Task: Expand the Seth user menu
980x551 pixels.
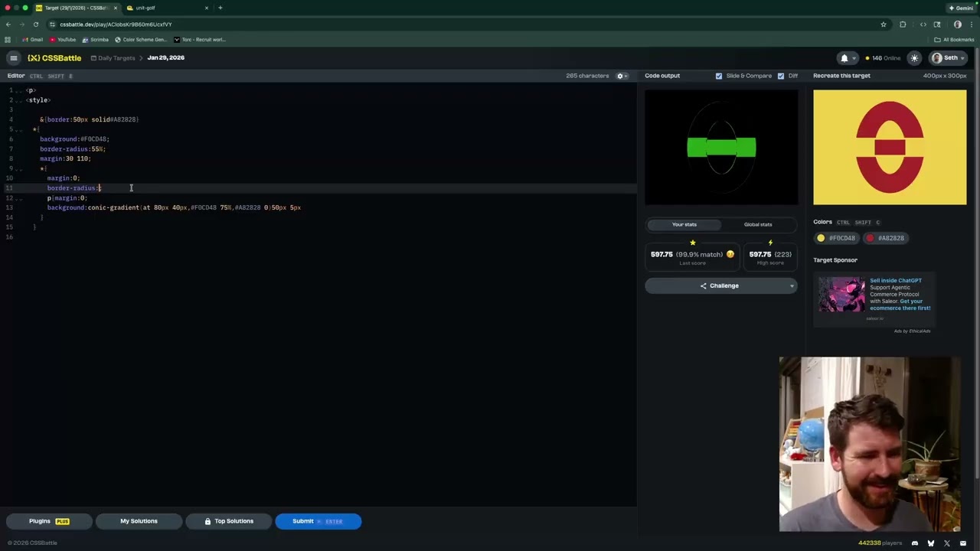Action: click(948, 58)
